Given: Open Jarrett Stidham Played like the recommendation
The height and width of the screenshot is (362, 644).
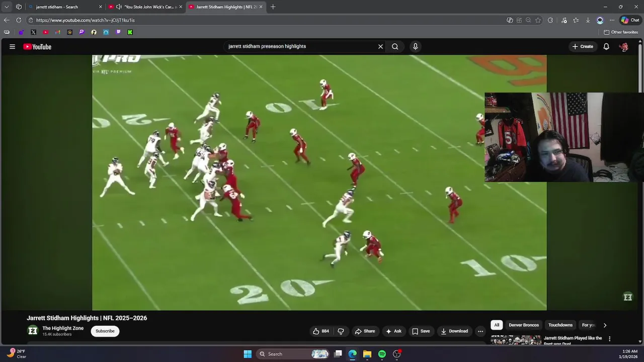Looking at the screenshot, I should click(573, 340).
